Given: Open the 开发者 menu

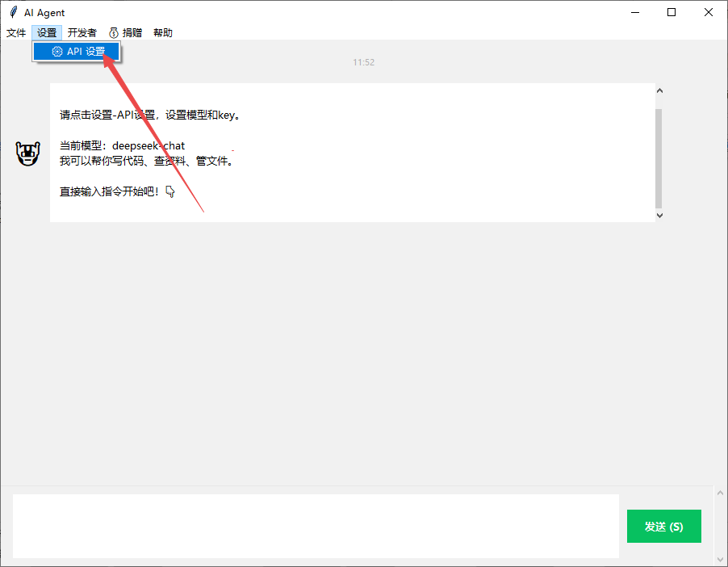Looking at the screenshot, I should coord(82,33).
